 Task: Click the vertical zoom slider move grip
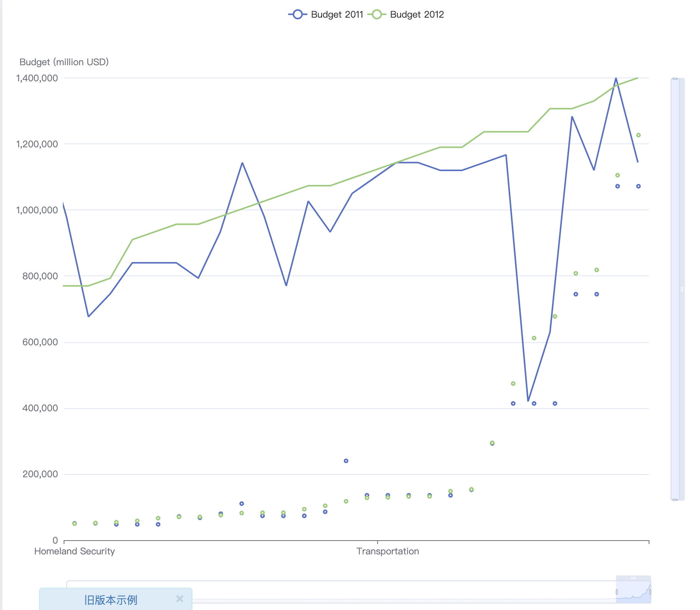click(x=682, y=289)
